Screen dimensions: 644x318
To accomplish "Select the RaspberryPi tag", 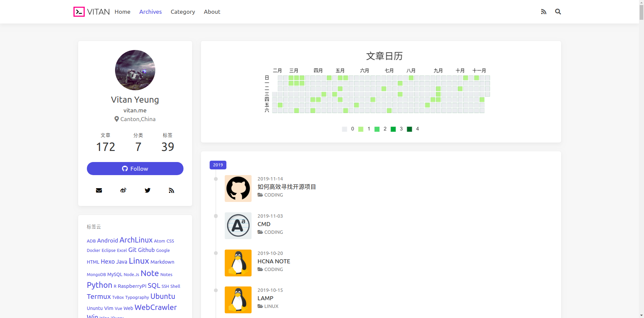I will point(132,286).
